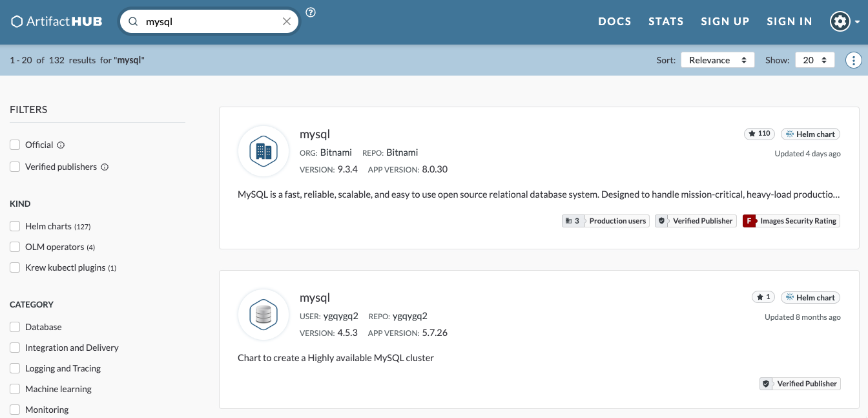
Task: Select the Database category checkbox
Action: pos(15,327)
